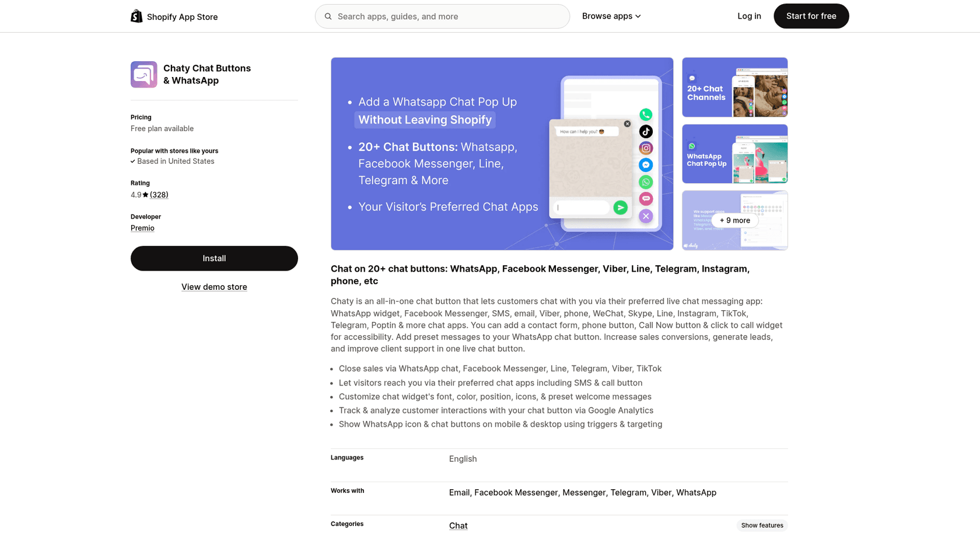Click 'Based in United States' text
Viewport: 980px width, 551px height.
coord(176,162)
